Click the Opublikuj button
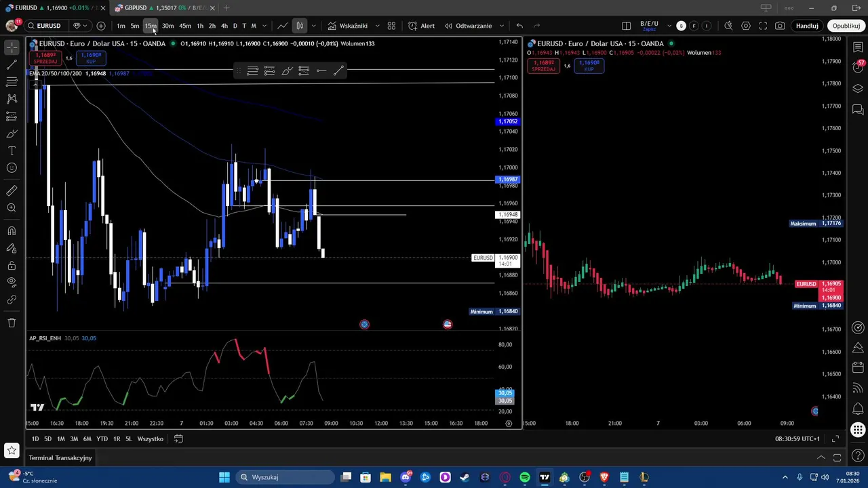 tap(846, 26)
